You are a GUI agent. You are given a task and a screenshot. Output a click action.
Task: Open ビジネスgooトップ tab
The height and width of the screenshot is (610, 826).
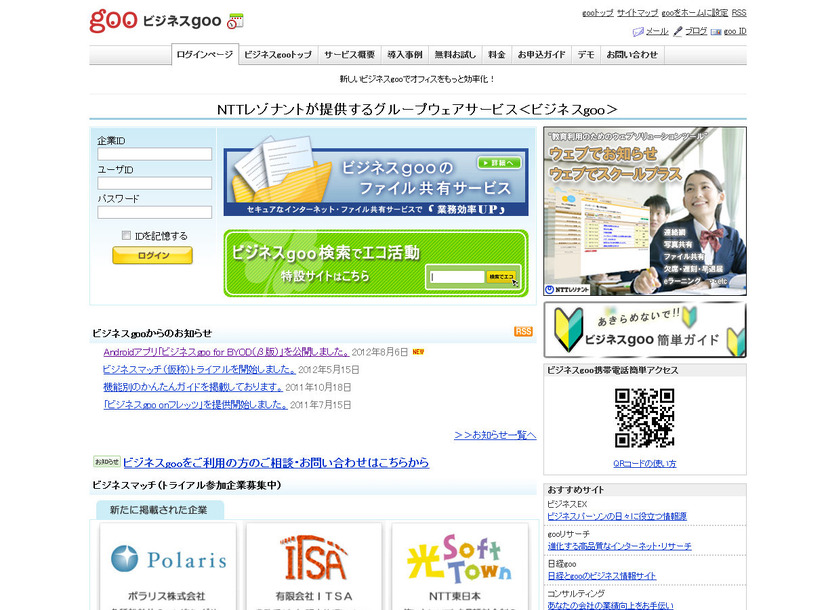pos(278,55)
